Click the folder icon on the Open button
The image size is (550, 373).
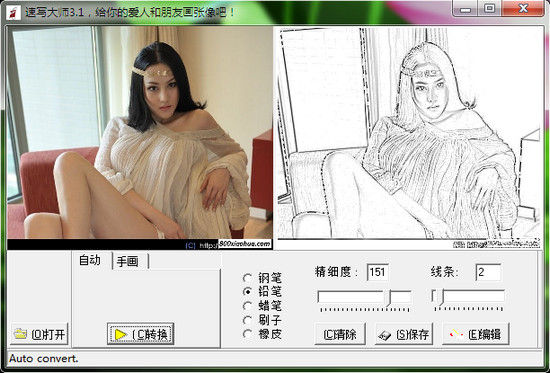tap(20, 334)
